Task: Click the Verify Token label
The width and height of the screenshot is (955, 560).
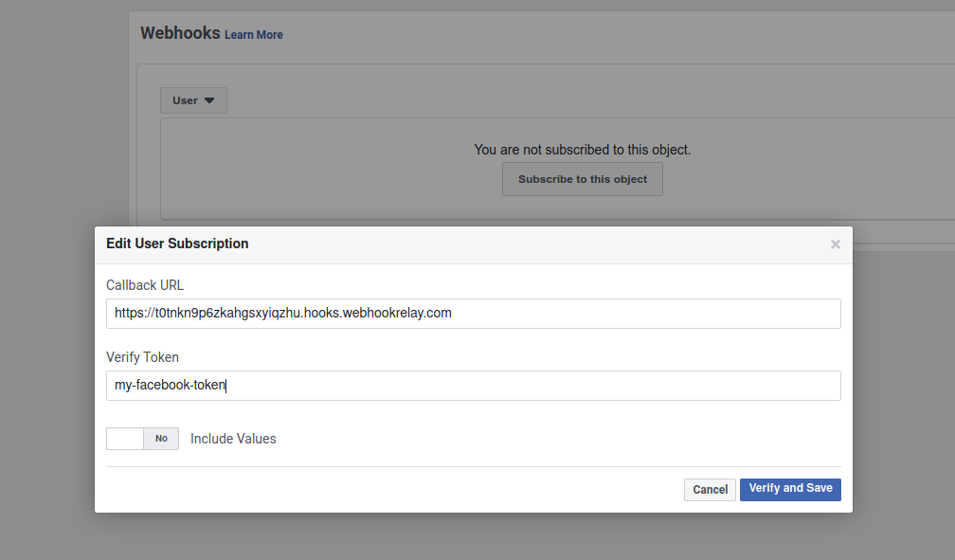Action: [x=142, y=356]
